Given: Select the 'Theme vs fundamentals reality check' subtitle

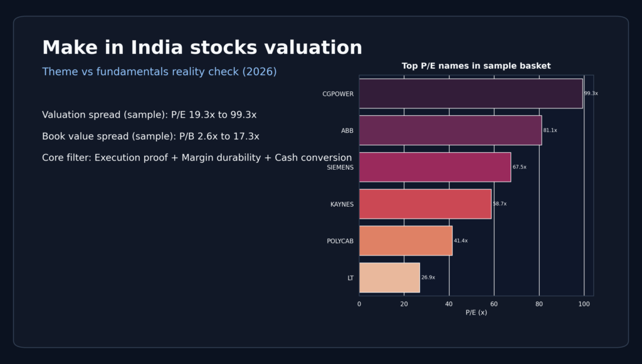Looking at the screenshot, I should [159, 72].
